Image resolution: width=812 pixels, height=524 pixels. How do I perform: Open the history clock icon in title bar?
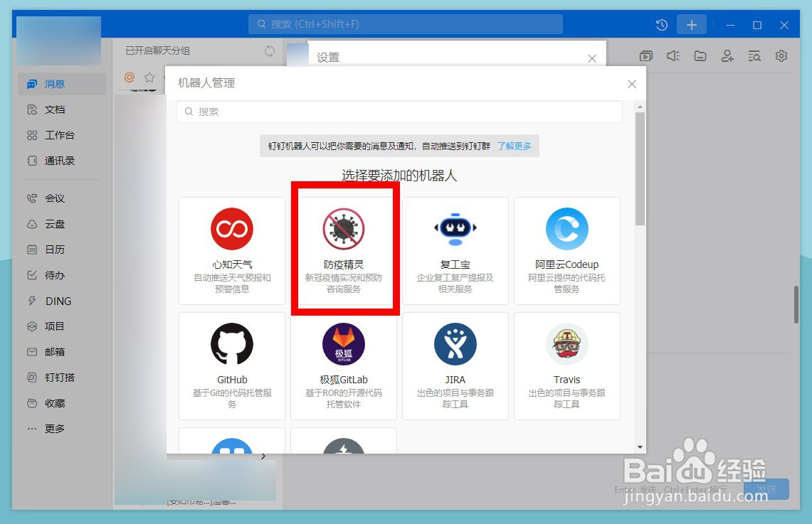coord(661,25)
